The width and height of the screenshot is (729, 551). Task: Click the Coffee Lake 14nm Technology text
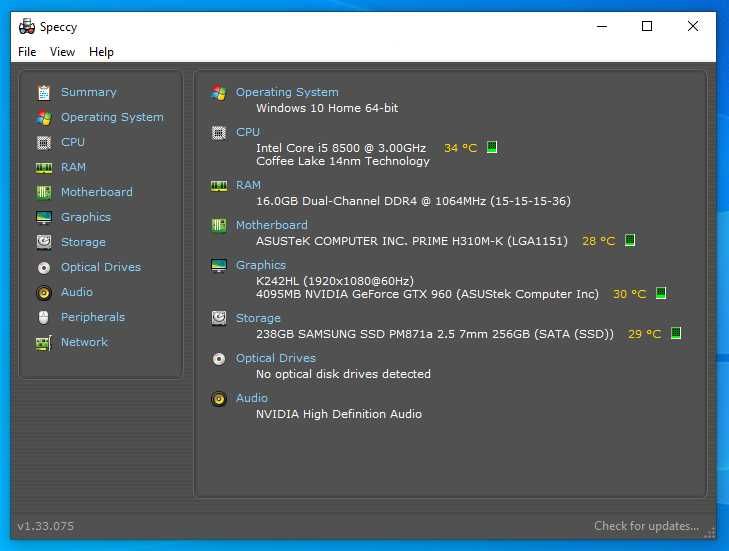[x=343, y=161]
